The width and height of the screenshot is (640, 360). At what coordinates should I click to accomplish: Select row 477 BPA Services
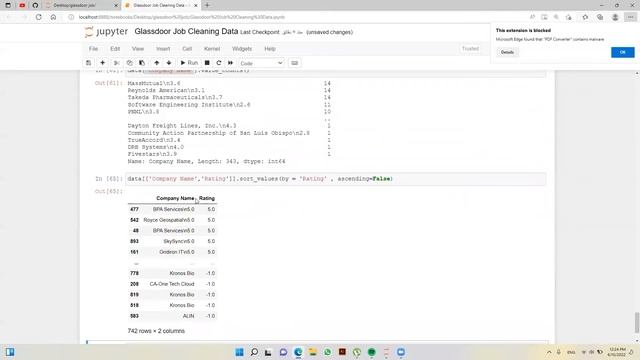(172, 209)
